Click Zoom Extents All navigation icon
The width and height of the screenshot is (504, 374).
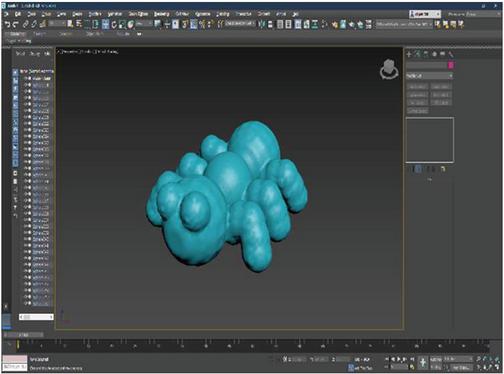pos(497,359)
